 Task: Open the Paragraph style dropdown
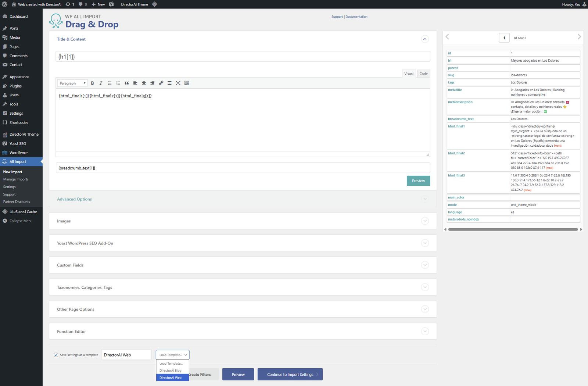click(72, 83)
